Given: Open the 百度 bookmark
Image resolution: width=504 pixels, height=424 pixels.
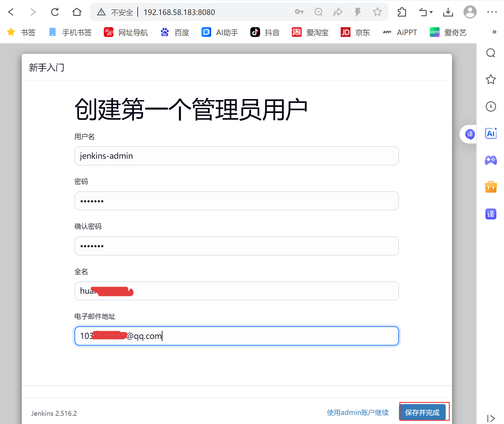Looking at the screenshot, I should 175,32.
